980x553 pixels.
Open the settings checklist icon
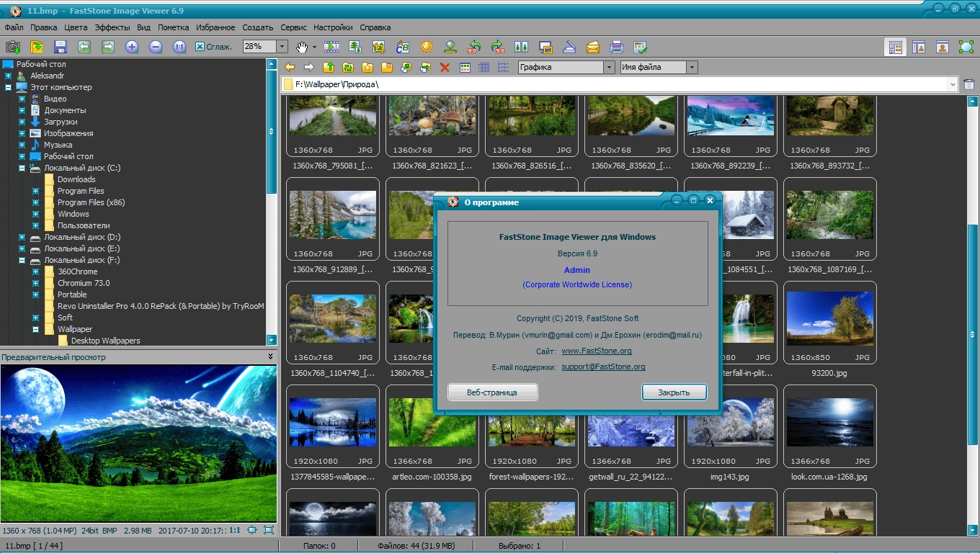pos(641,47)
